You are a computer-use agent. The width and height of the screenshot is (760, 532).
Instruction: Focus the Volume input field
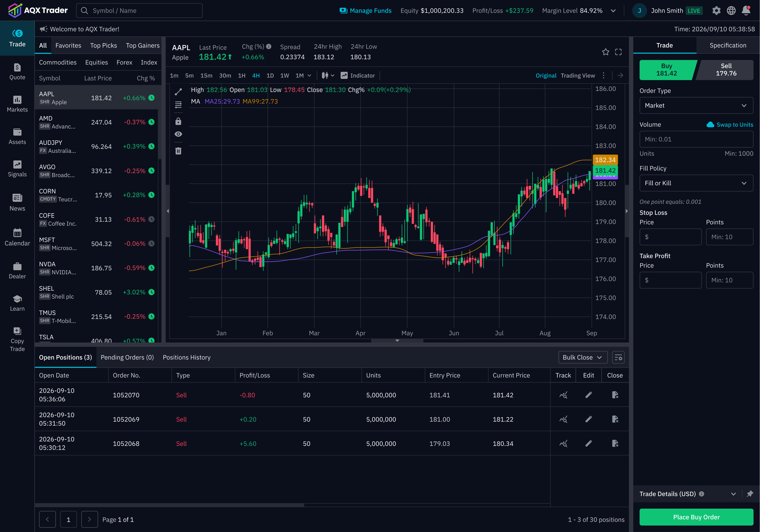(696, 139)
